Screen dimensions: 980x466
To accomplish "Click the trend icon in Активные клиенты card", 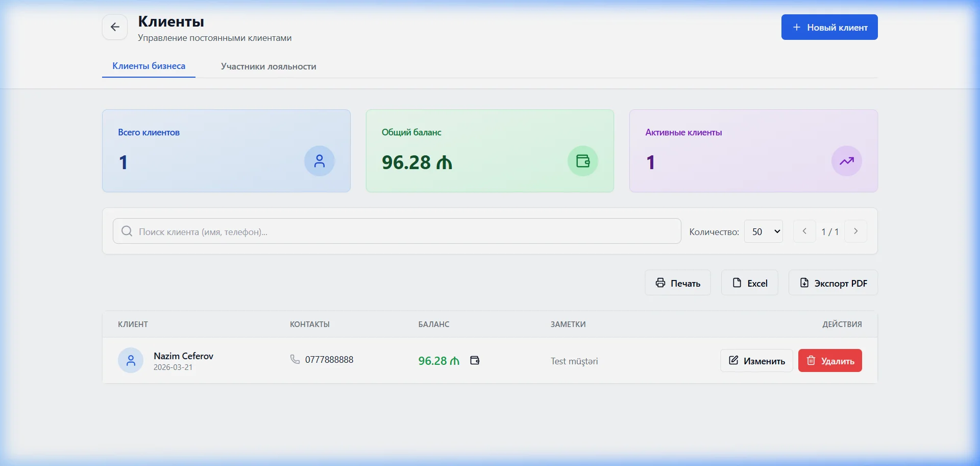I will pyautogui.click(x=847, y=161).
